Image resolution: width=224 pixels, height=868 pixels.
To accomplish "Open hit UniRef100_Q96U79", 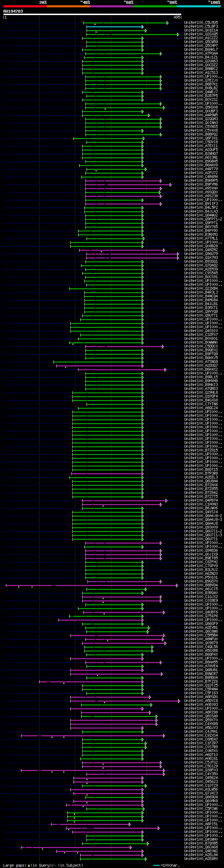I will (x=201, y=254).
